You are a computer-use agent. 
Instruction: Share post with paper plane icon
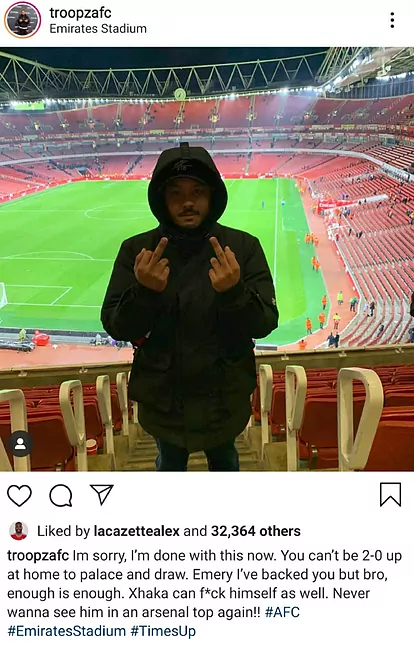pyautogui.click(x=101, y=494)
